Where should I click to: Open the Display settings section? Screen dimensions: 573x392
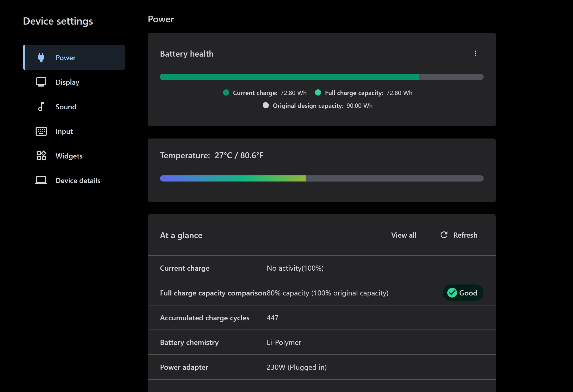67,82
